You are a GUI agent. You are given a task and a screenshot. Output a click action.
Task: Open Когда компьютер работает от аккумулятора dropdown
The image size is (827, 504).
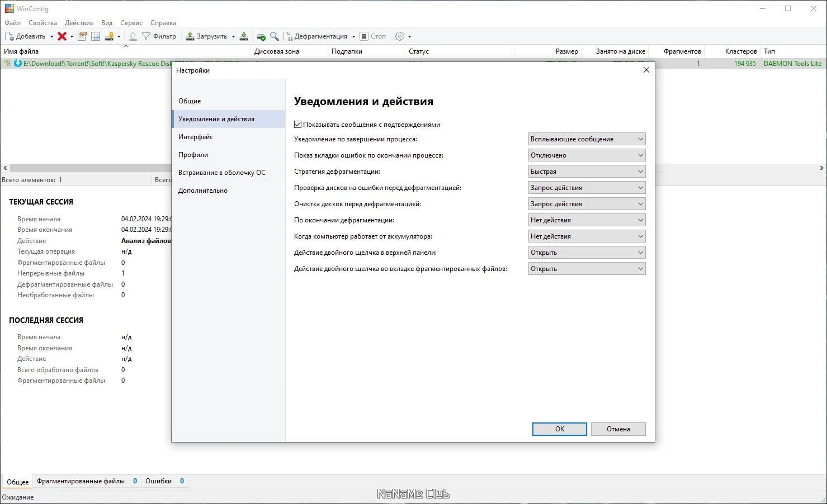[x=587, y=236]
